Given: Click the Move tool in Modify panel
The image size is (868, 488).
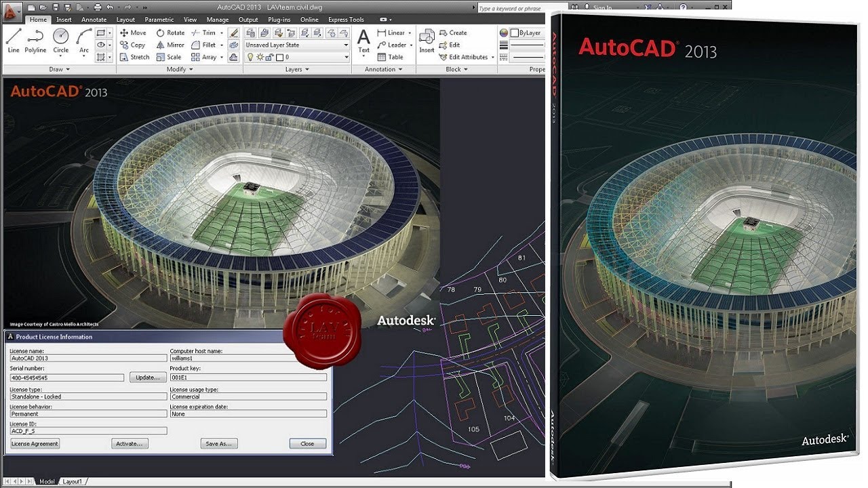Looking at the screenshot, I should tap(135, 33).
